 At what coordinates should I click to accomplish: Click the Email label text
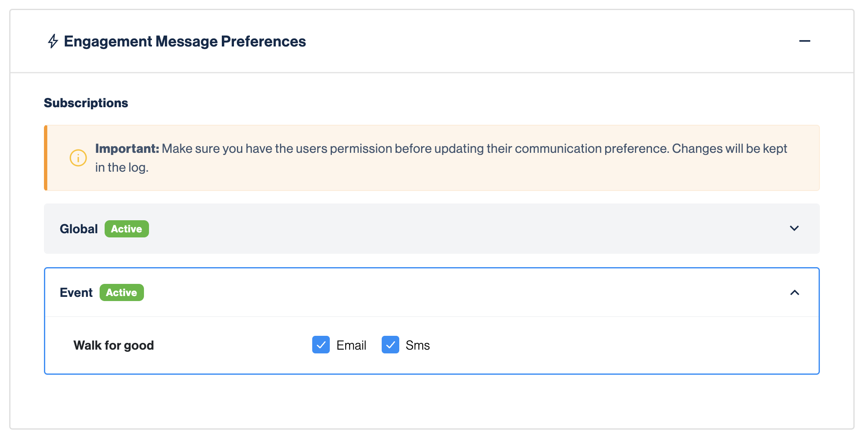[x=351, y=345]
